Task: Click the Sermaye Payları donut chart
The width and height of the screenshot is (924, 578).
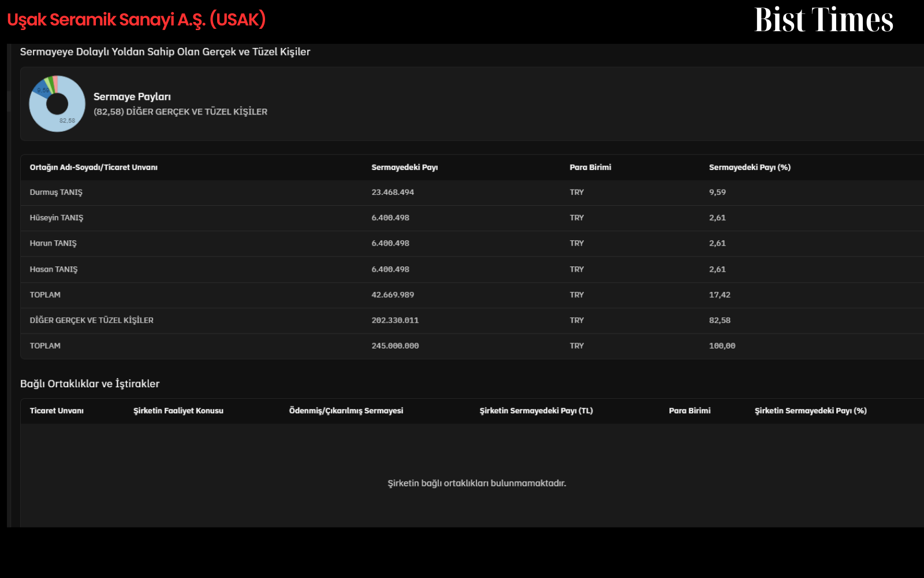Action: (x=57, y=104)
